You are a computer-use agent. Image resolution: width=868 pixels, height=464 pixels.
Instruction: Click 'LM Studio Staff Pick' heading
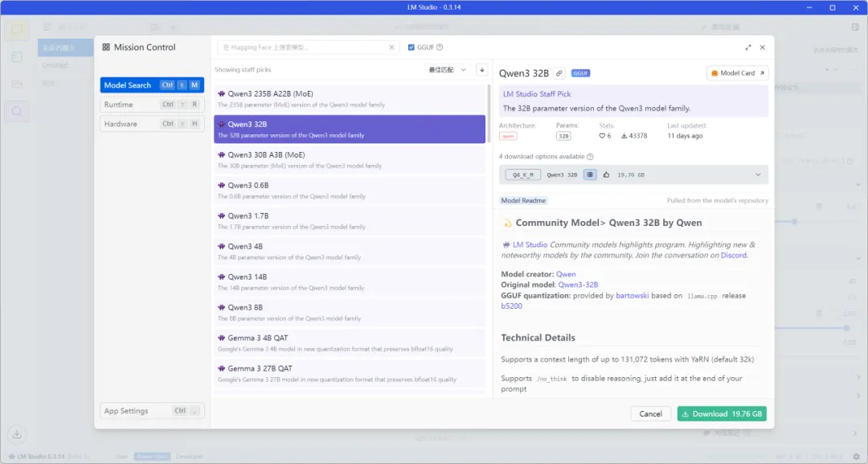click(x=536, y=94)
